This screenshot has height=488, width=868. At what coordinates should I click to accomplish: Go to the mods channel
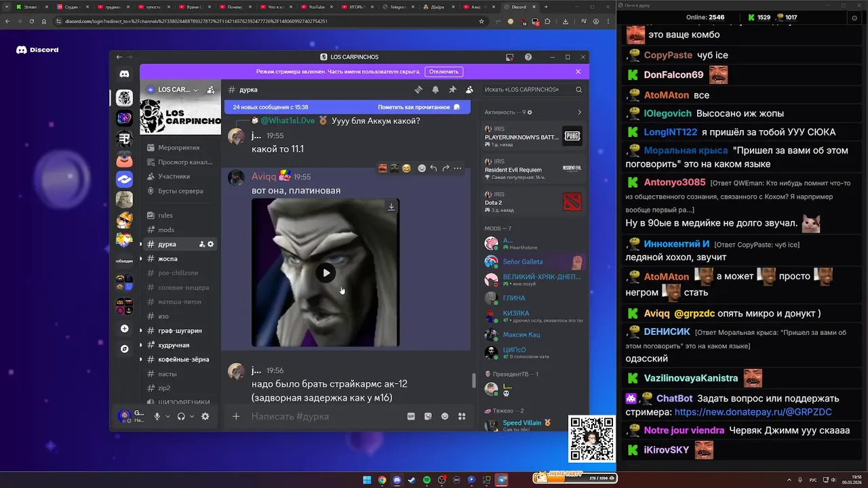coord(180,230)
